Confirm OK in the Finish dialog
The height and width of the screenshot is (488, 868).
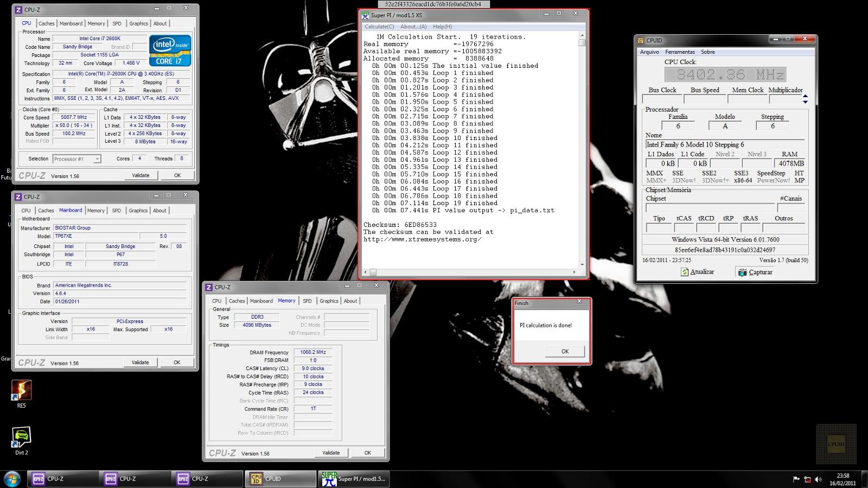click(565, 351)
